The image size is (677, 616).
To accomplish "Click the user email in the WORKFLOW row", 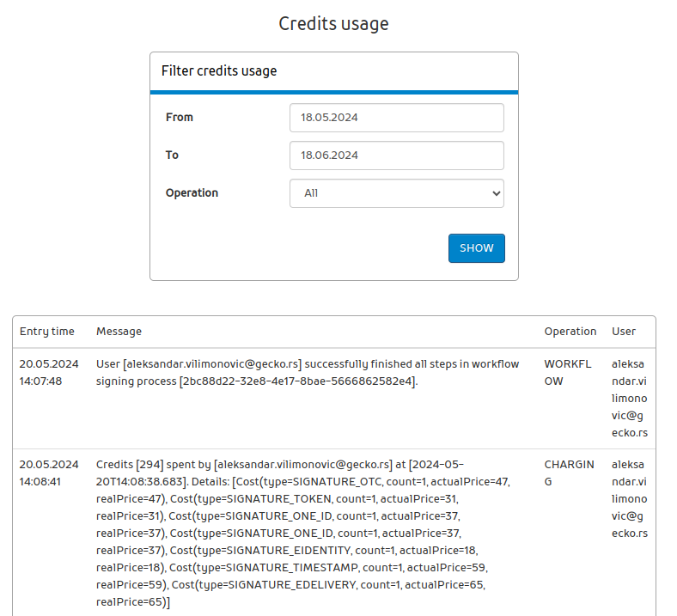I will coord(630,398).
